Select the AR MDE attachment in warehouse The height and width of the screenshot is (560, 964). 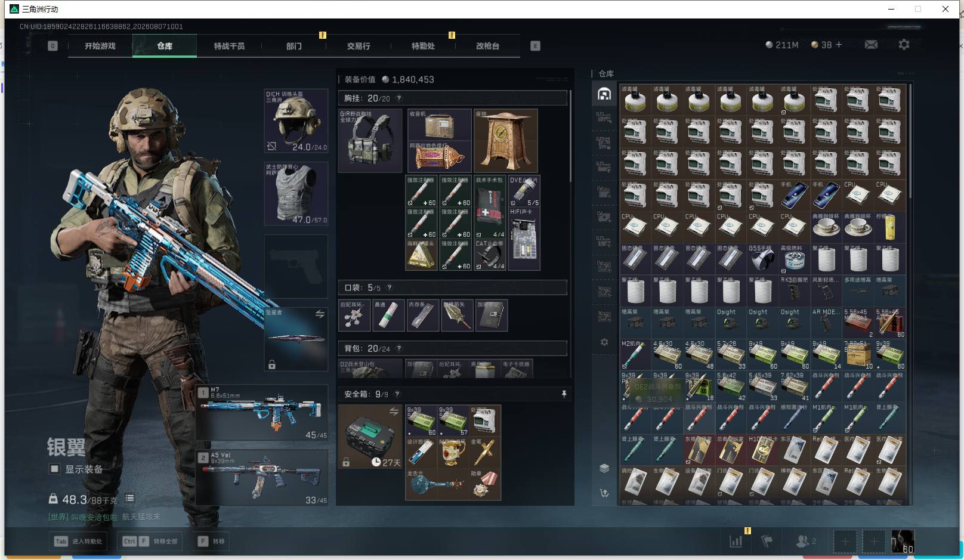coord(826,323)
